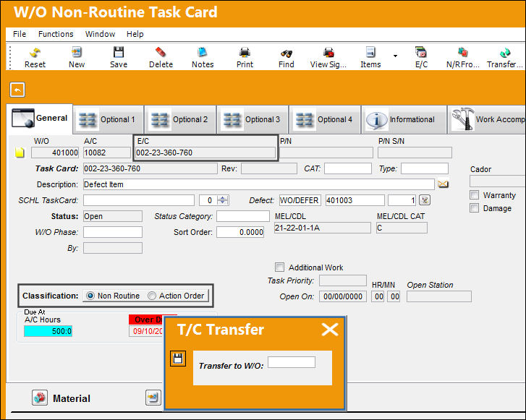Click the orange back arrow button

point(17,90)
